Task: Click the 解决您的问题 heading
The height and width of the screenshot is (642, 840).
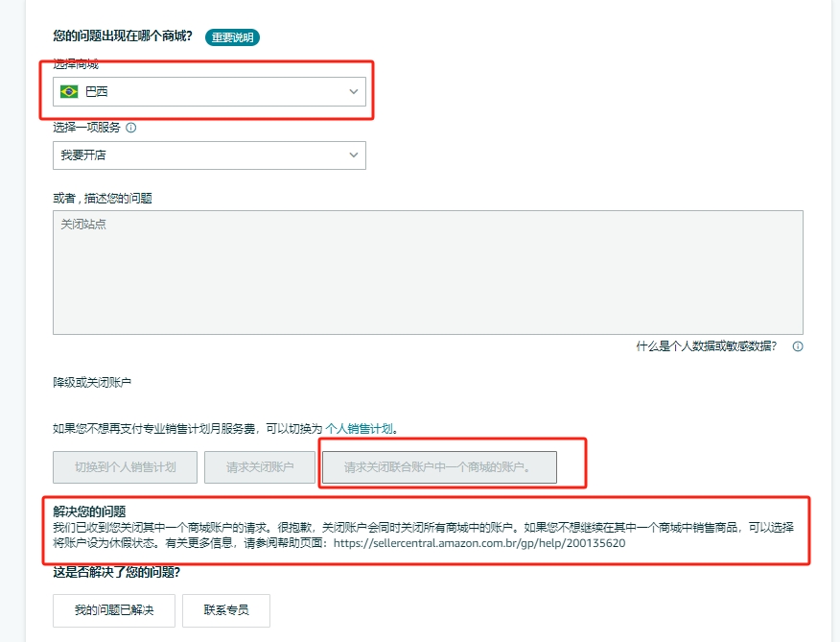Action: point(89,511)
